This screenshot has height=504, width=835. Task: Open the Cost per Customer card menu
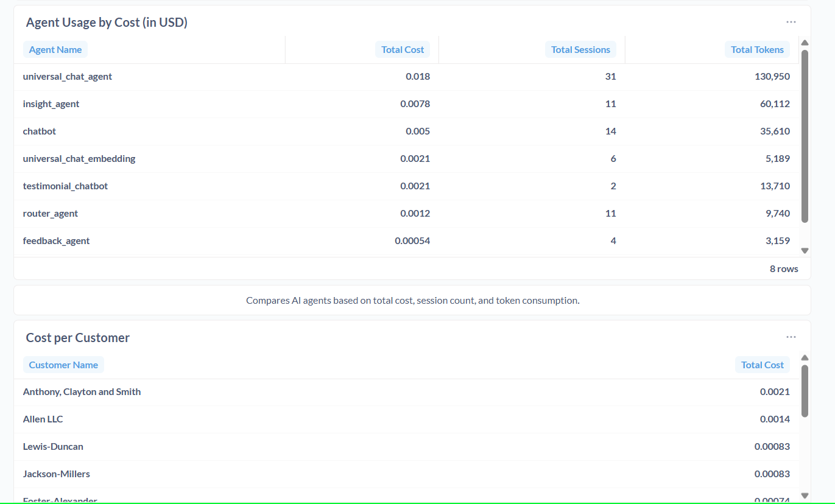pos(791,337)
